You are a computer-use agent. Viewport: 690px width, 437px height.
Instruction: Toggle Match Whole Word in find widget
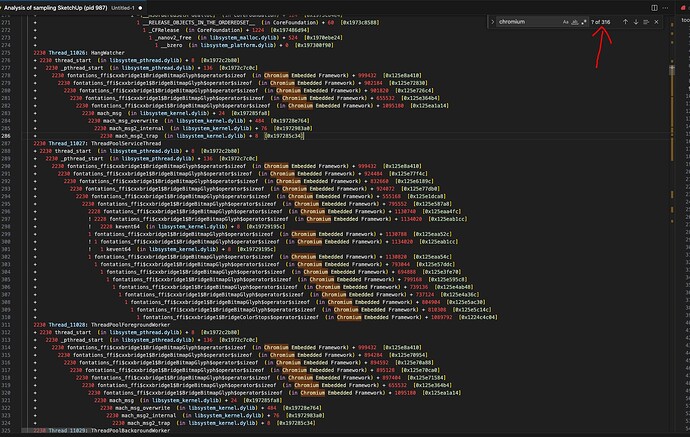pos(575,22)
